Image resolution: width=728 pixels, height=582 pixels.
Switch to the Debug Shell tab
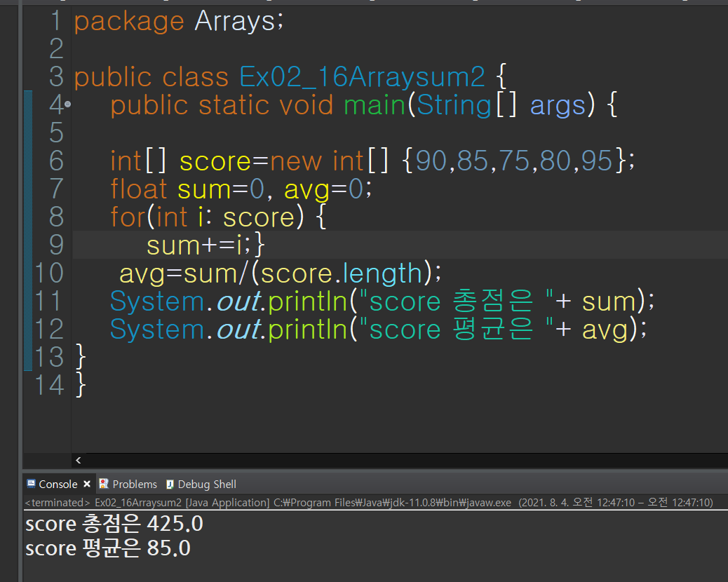coord(207,484)
